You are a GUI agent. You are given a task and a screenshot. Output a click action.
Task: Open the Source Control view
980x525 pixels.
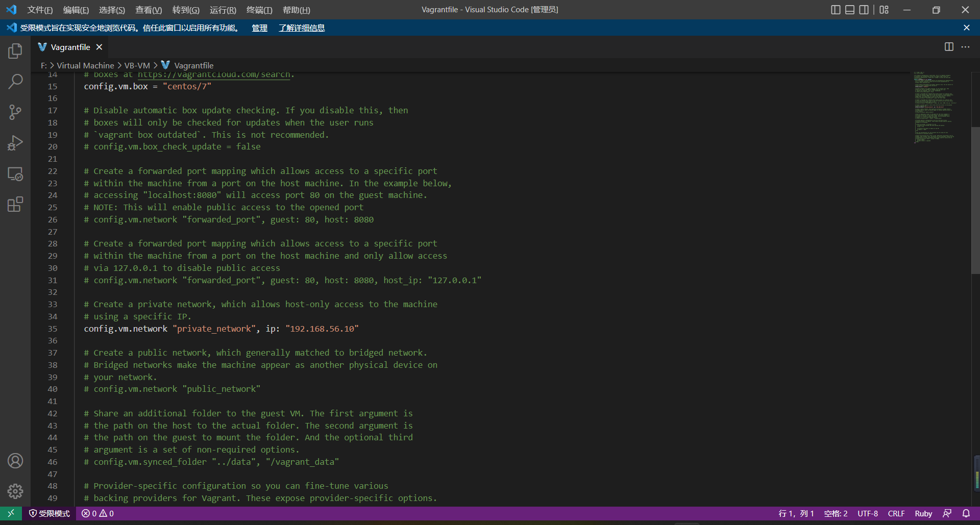tap(15, 112)
